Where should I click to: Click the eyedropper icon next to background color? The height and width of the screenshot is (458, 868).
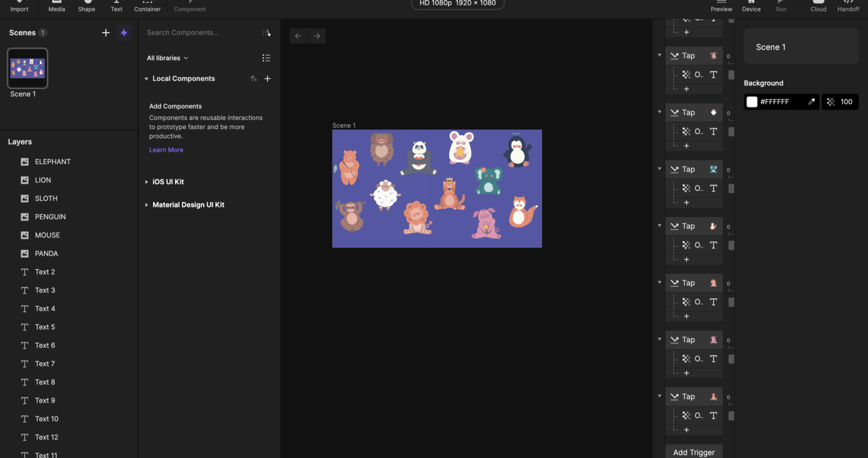point(811,102)
